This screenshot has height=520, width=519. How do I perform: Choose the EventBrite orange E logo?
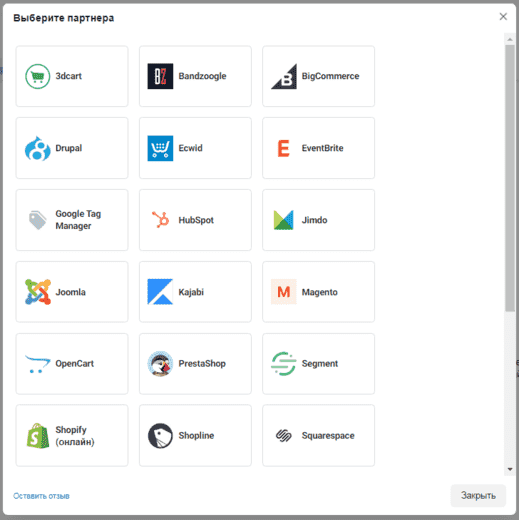[284, 148]
